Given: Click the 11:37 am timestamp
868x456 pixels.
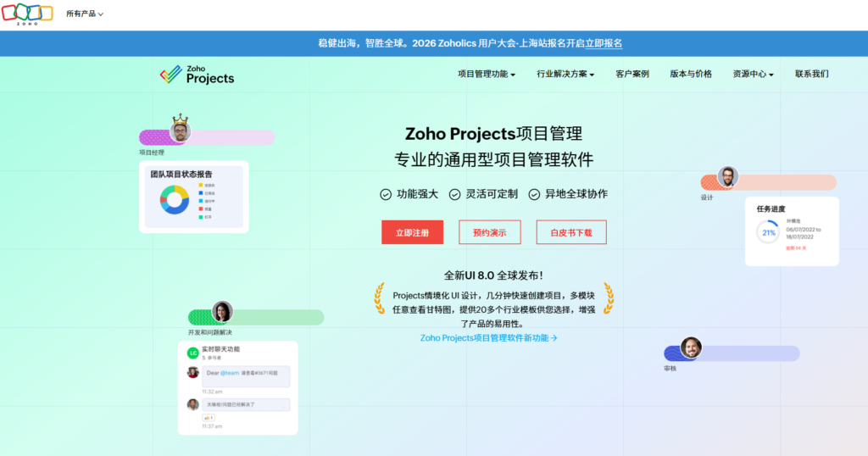Looking at the screenshot, I should pos(212,426).
